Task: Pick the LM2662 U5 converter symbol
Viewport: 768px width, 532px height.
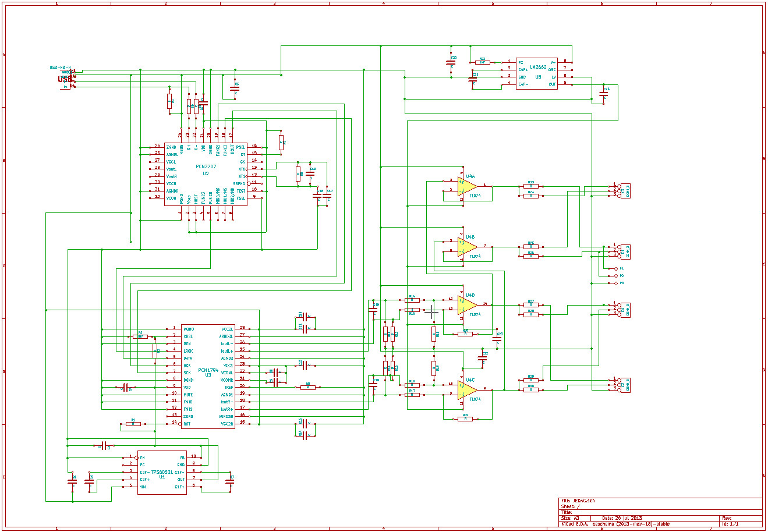Action: tap(536, 73)
